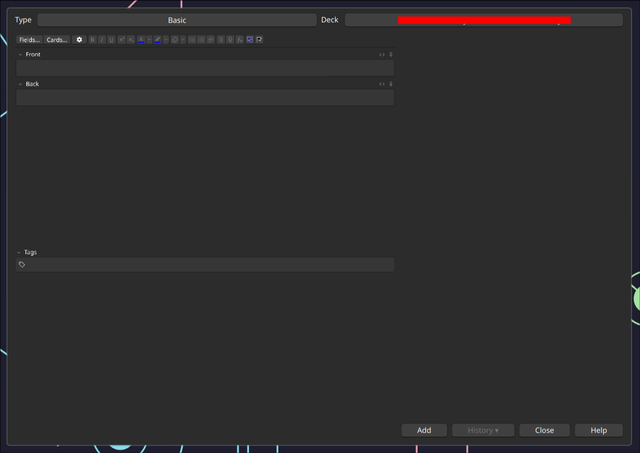The width and height of the screenshot is (640, 453).
Task: Open the editor options gear menu
Action: coord(79,40)
